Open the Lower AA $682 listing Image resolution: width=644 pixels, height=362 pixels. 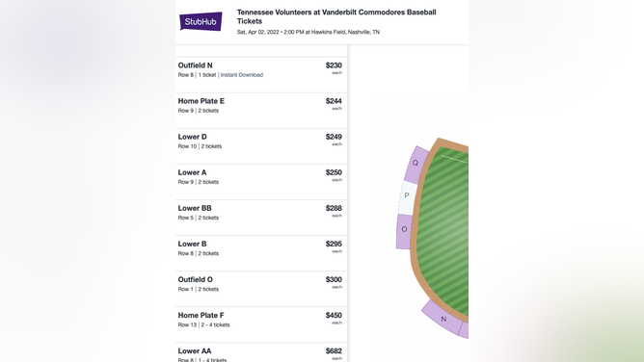click(261, 352)
